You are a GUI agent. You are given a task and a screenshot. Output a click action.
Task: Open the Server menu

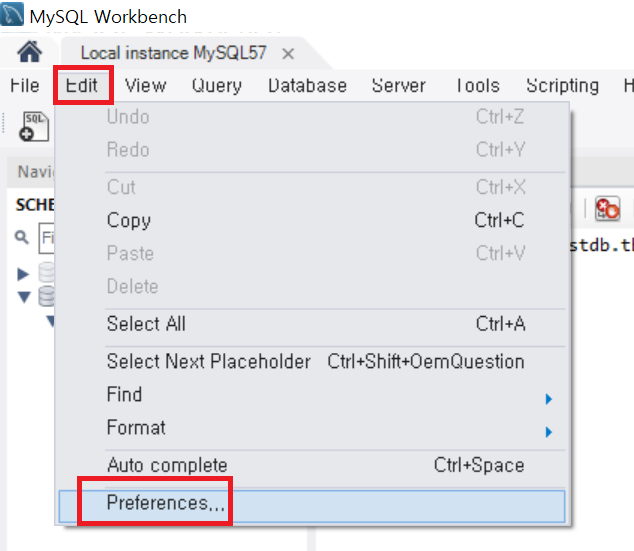399,85
